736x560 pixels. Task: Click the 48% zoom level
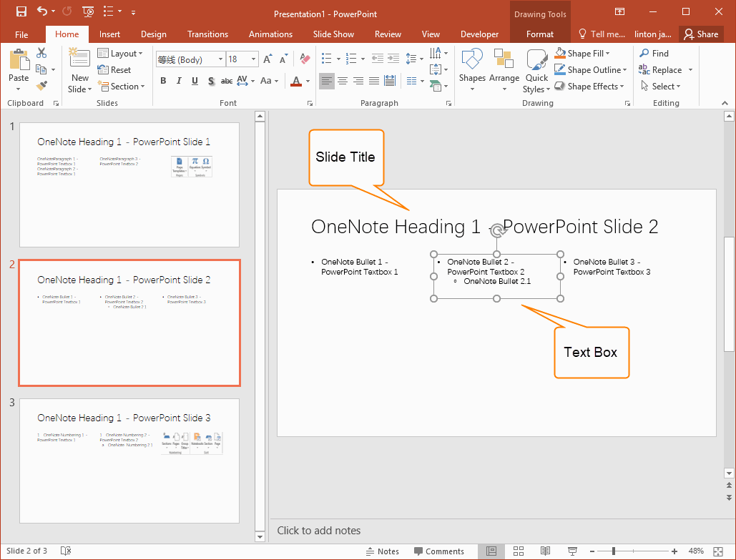pos(696,551)
